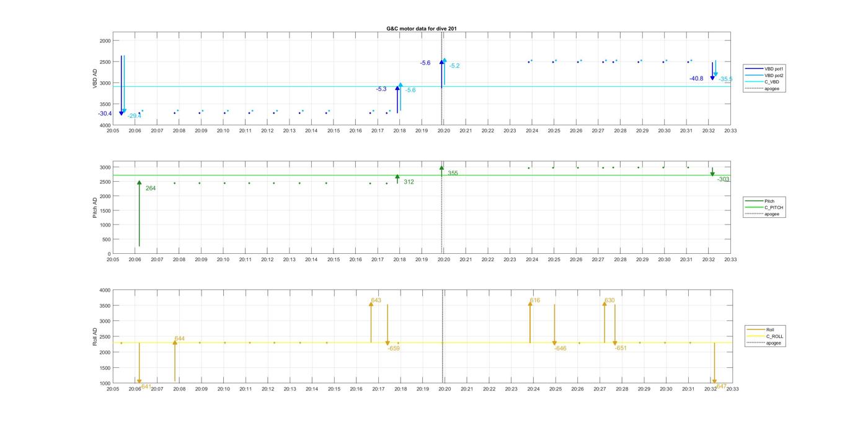Click the '641' annotation in the Roll plot
Screen dimensions: 868x430
(146, 387)
